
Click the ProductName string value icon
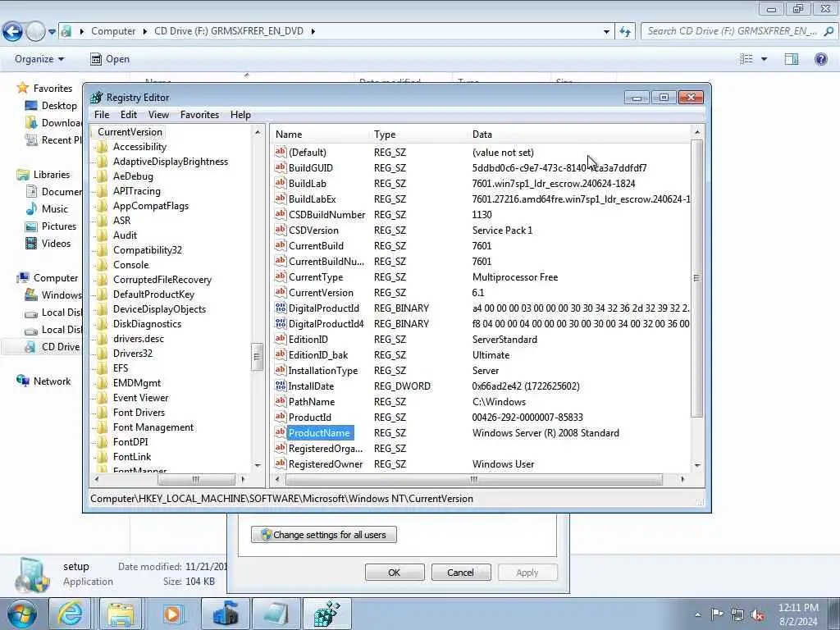tap(281, 432)
